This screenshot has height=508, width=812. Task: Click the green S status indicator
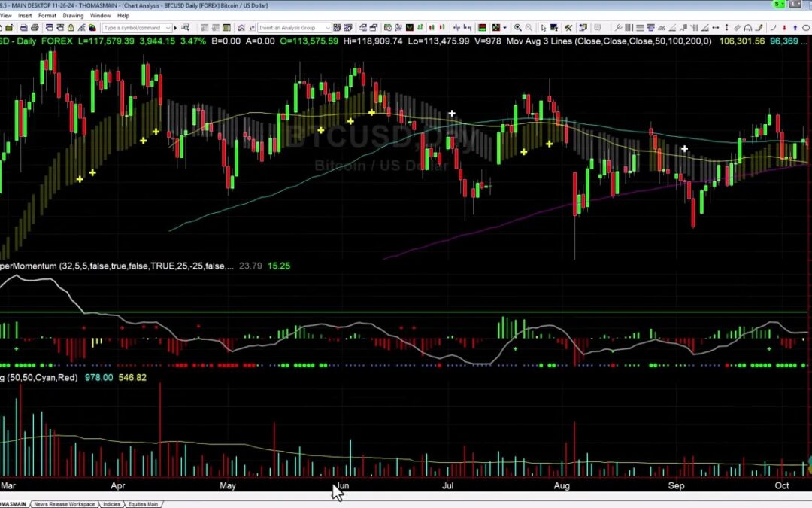(x=779, y=5)
